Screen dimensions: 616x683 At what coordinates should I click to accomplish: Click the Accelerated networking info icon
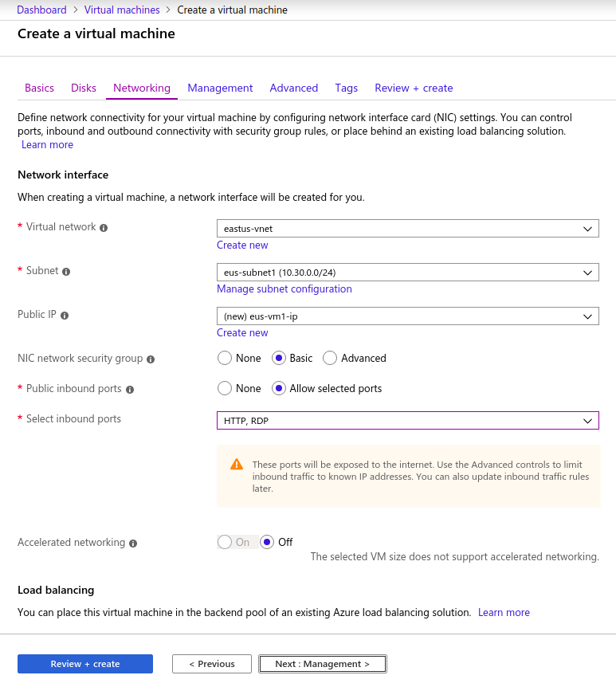tap(133, 544)
